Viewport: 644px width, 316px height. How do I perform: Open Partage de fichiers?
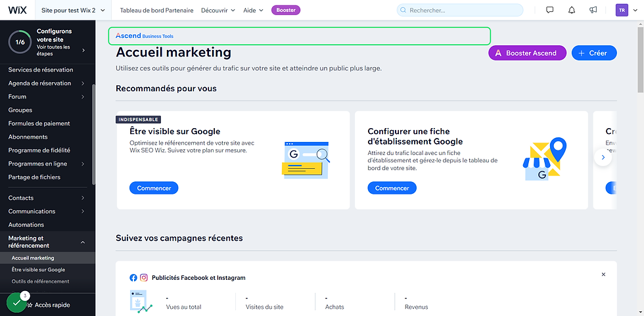[34, 177]
